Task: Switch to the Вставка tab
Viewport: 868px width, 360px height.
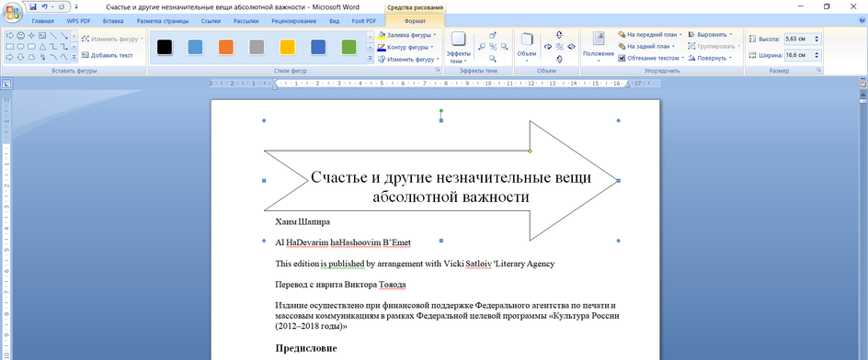Action: tap(113, 21)
